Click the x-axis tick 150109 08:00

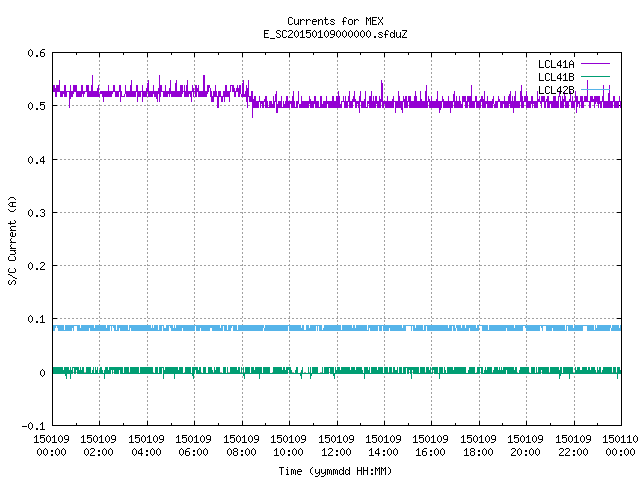(241, 445)
